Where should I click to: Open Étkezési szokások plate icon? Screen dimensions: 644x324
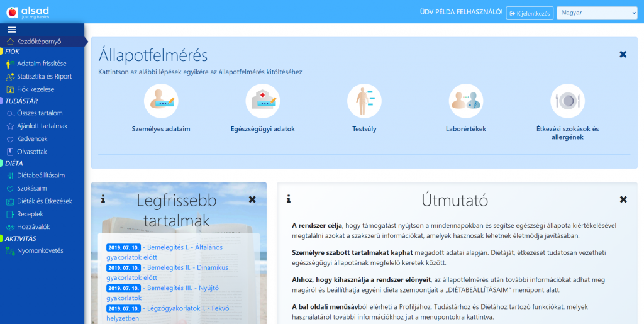(x=568, y=101)
